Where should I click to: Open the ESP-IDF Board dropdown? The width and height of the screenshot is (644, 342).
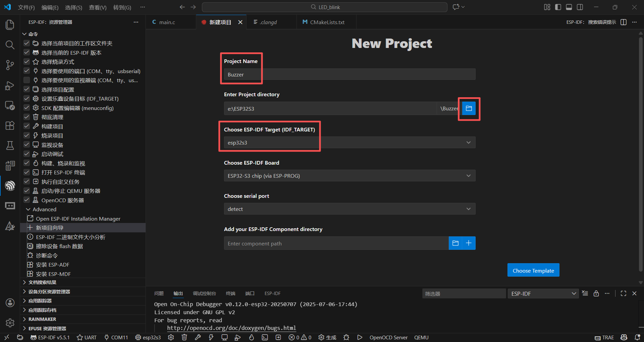350,176
